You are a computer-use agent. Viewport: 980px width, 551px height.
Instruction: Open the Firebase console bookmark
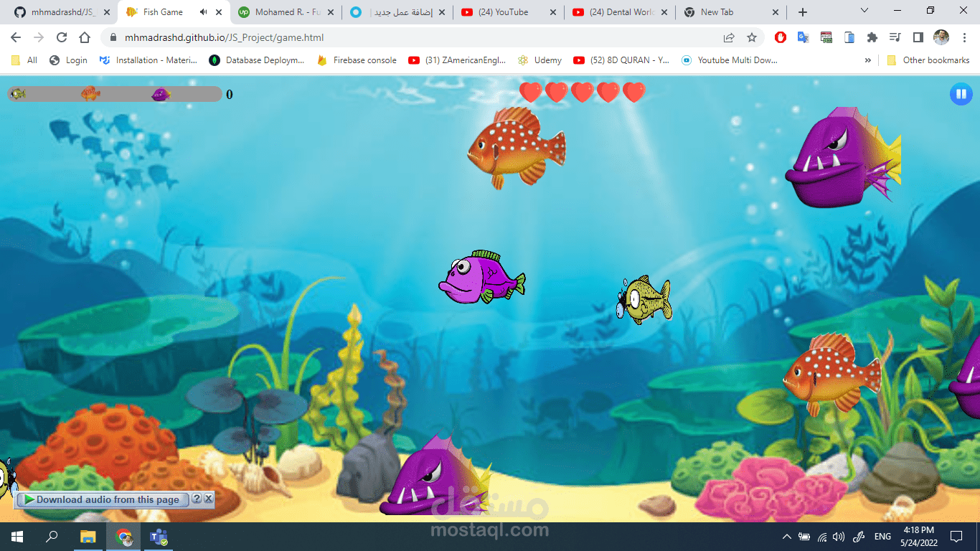pyautogui.click(x=355, y=60)
